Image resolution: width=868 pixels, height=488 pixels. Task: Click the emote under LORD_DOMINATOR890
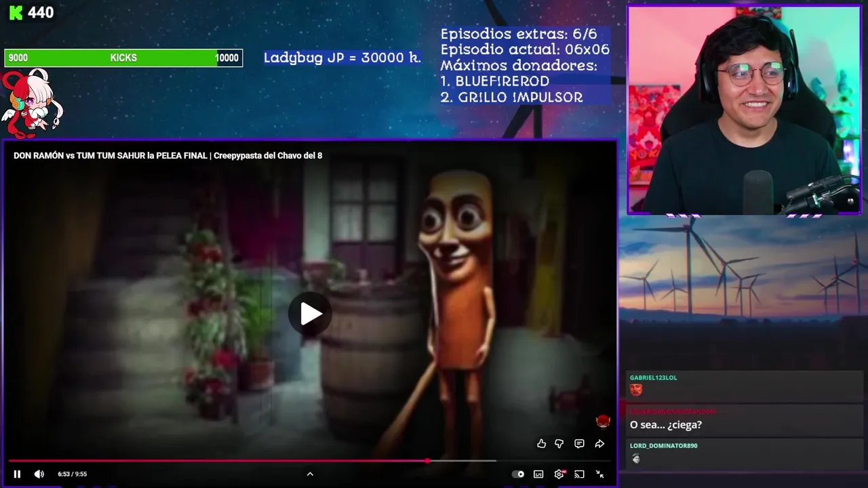[636, 459]
